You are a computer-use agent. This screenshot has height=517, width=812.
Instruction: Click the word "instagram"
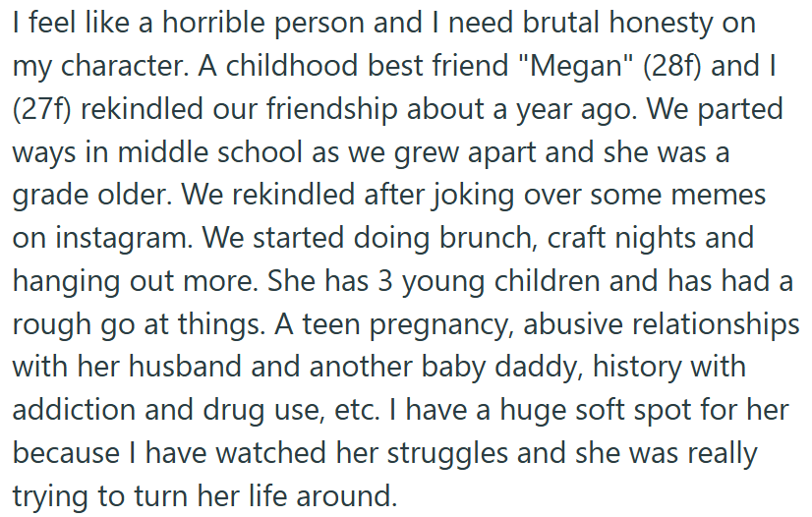(121, 239)
